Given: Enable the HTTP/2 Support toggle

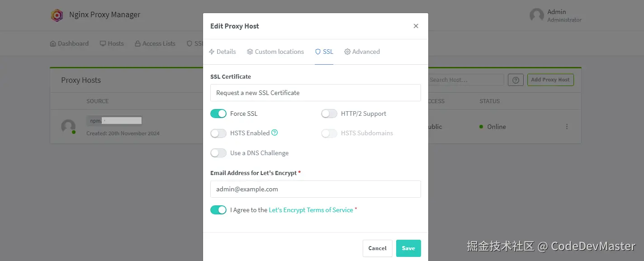Looking at the screenshot, I should [329, 114].
